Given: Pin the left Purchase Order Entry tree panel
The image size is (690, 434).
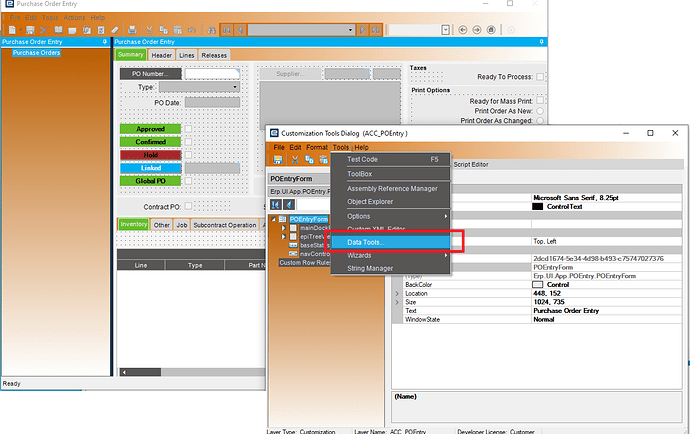Looking at the screenshot, I should tap(105, 41).
